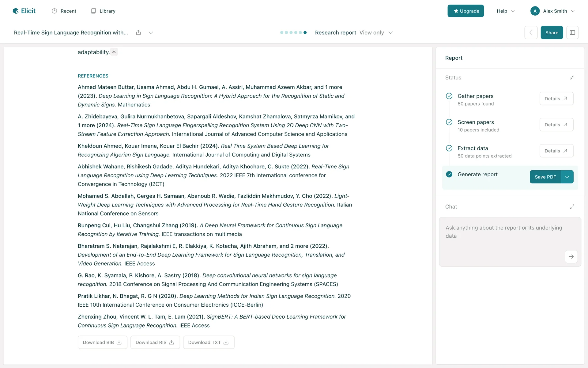Open Extract data Details
This screenshot has height=368, width=588.
(x=556, y=151)
